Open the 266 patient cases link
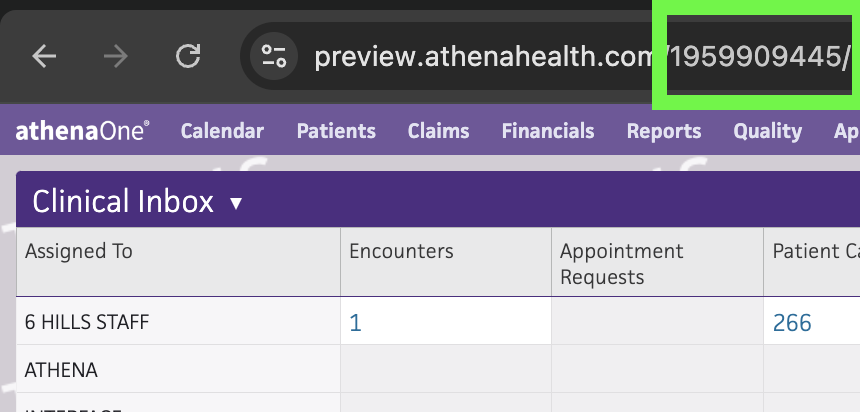860x412 pixels. coord(792,323)
